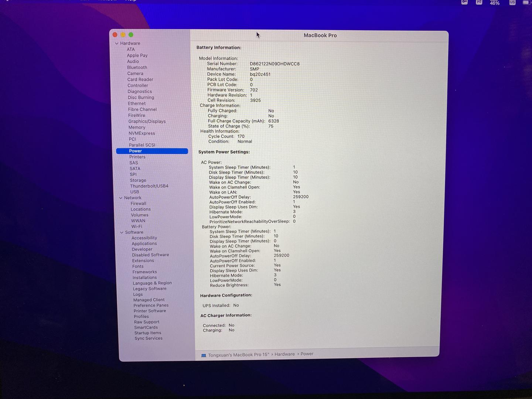Select Sync Services entry

point(149,338)
